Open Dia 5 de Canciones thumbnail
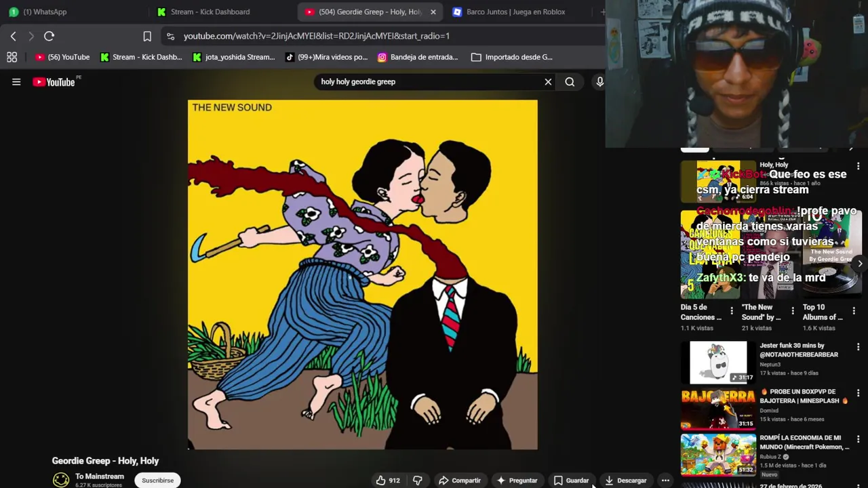This screenshot has height=488, width=868. (711, 254)
